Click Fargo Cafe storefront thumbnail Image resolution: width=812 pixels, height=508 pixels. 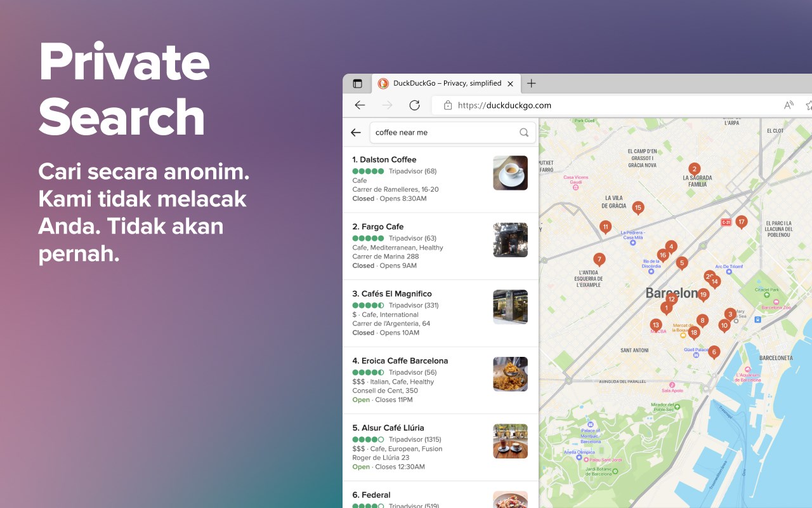pos(510,240)
